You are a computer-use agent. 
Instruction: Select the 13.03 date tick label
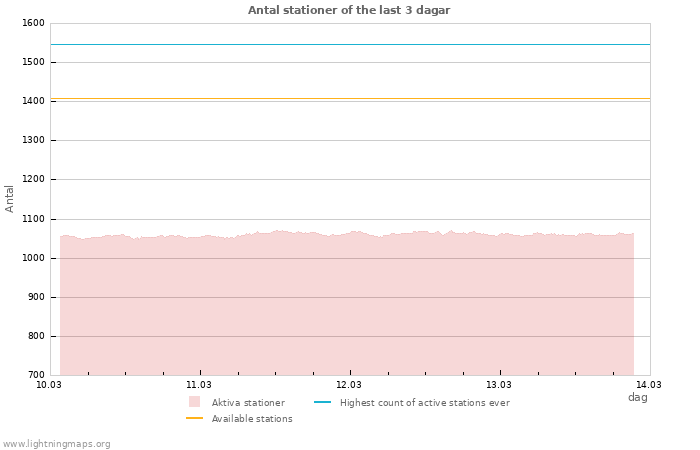499,384
